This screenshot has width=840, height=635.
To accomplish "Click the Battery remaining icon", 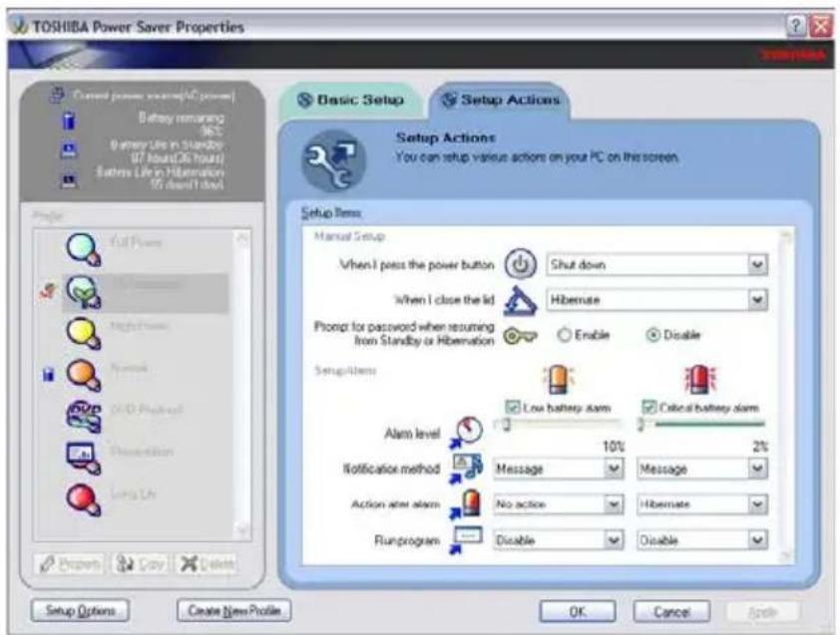I will pyautogui.click(x=69, y=120).
